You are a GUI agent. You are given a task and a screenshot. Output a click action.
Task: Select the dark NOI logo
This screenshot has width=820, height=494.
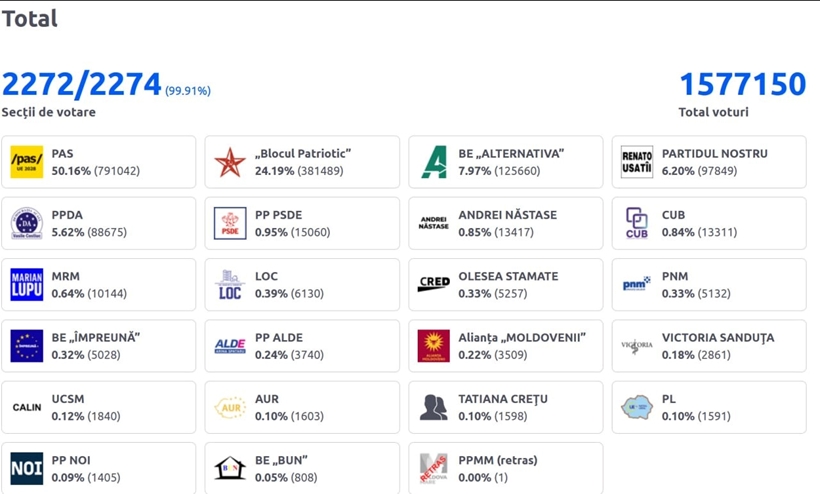[27, 468]
